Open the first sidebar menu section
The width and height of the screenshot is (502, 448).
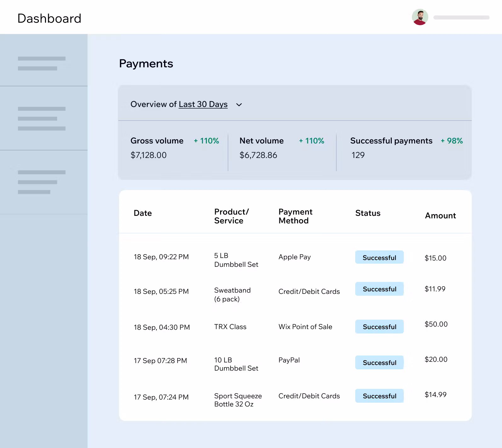point(42,63)
